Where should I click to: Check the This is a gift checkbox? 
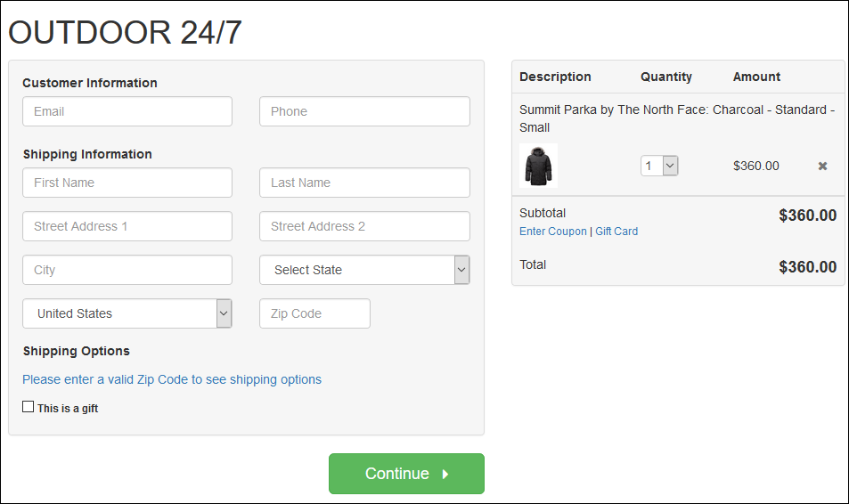coord(29,407)
